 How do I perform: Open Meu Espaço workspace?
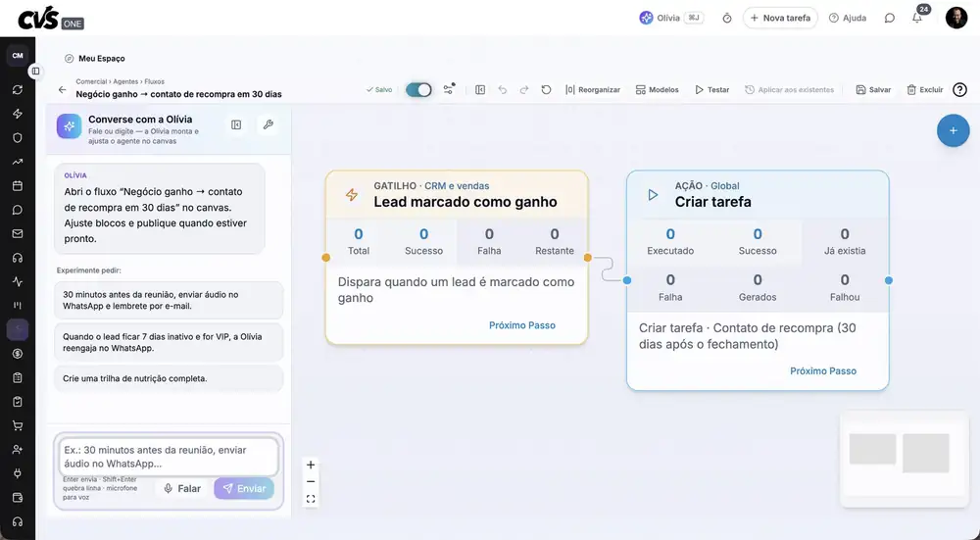[x=95, y=58]
